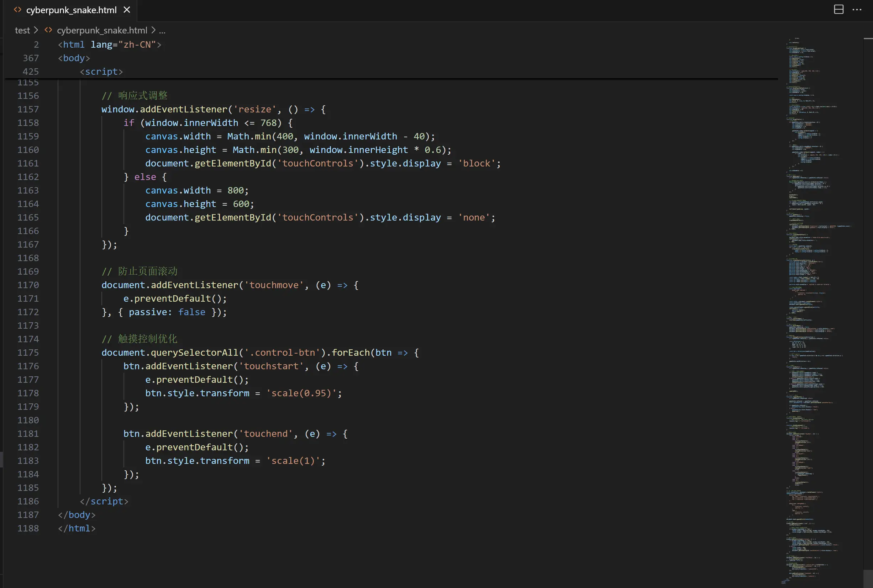Click the 'touchstart' string on line 1176

(271, 366)
